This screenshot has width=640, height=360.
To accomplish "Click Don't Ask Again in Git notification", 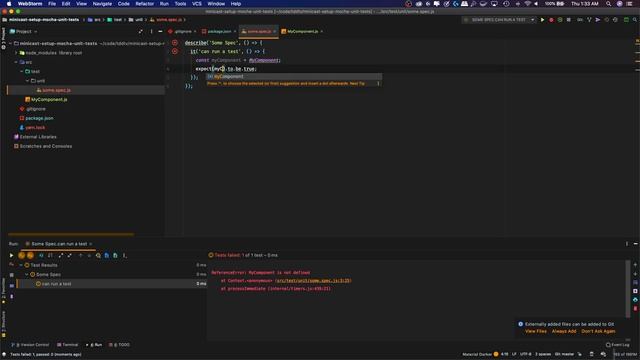I will pyautogui.click(x=598, y=331).
